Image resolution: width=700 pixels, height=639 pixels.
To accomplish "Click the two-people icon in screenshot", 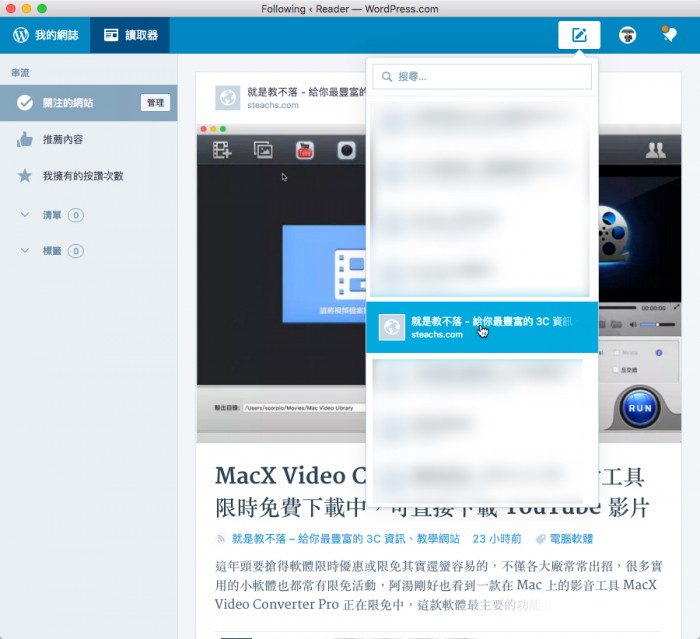I will click(655, 150).
